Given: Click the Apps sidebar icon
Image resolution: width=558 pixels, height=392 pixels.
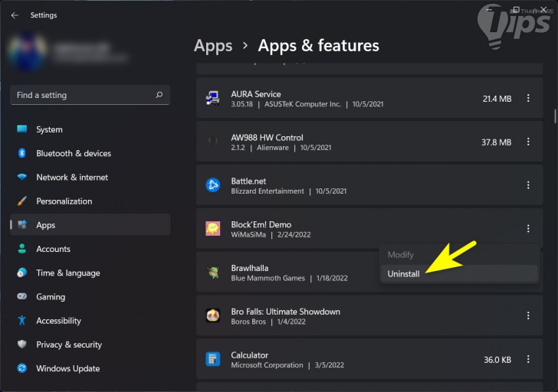Looking at the screenshot, I should (22, 224).
